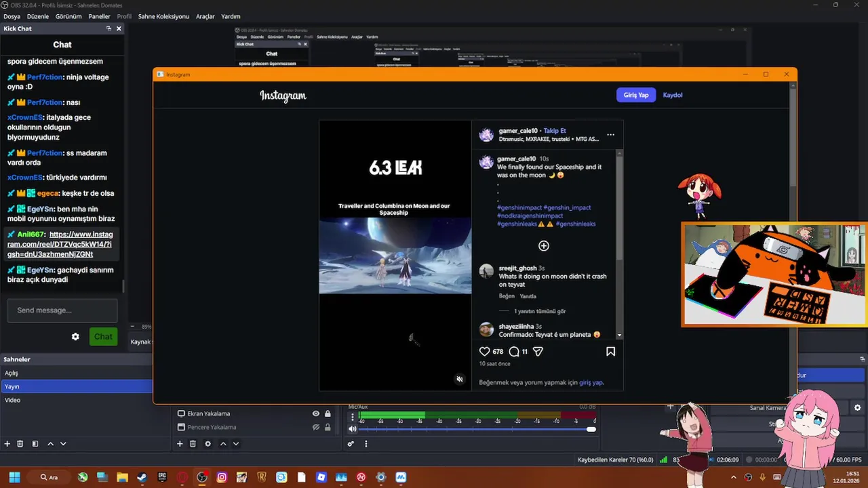
Task: Unlock the Pencere Yakalama source
Action: [328, 427]
